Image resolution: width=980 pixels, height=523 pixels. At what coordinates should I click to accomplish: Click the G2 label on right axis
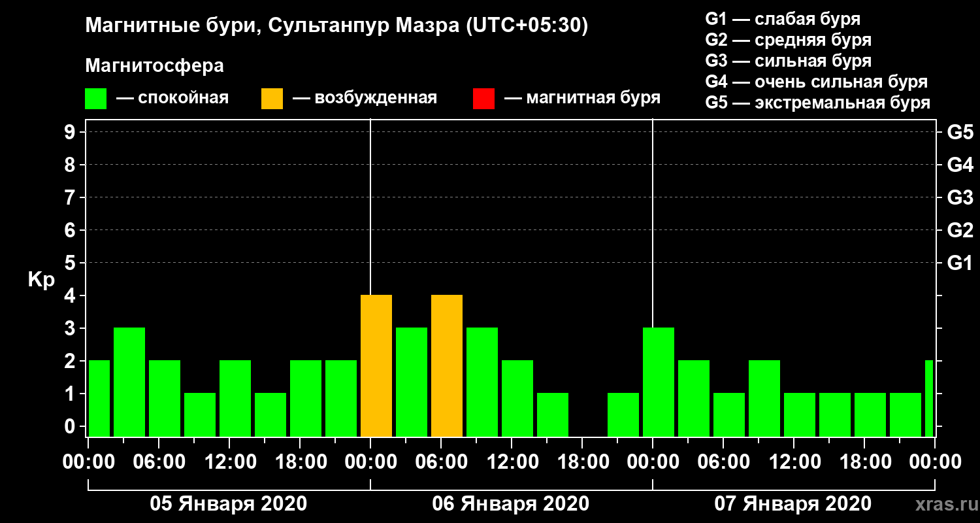click(960, 230)
